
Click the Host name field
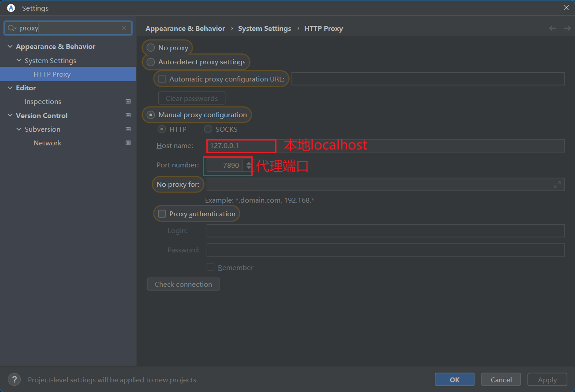[x=386, y=146]
